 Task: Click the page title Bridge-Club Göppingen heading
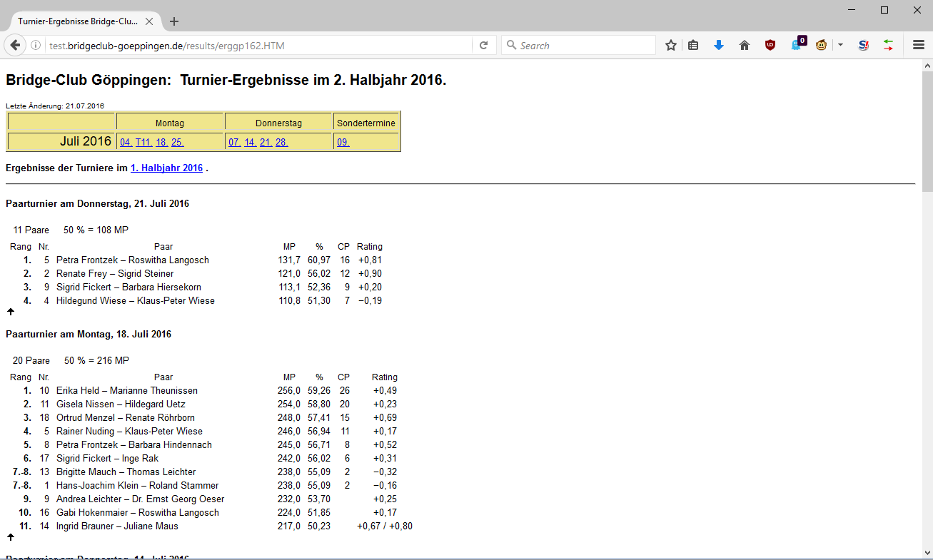(x=226, y=80)
